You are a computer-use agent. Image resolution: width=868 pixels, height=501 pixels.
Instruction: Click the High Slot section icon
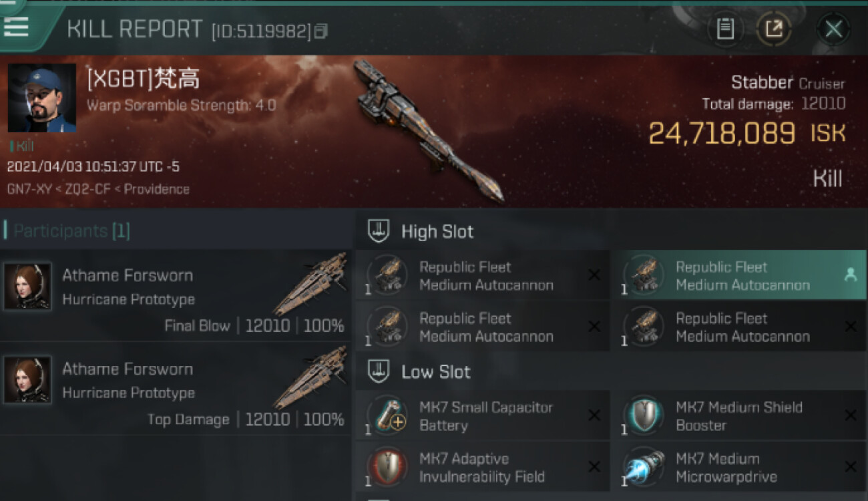(x=379, y=231)
